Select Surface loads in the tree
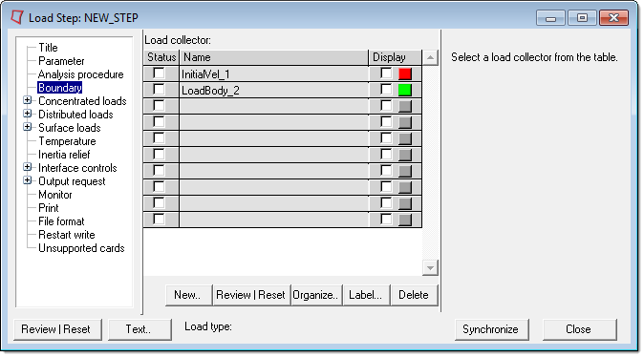Image resolution: width=644 pixels, height=357 pixels. coord(70,128)
